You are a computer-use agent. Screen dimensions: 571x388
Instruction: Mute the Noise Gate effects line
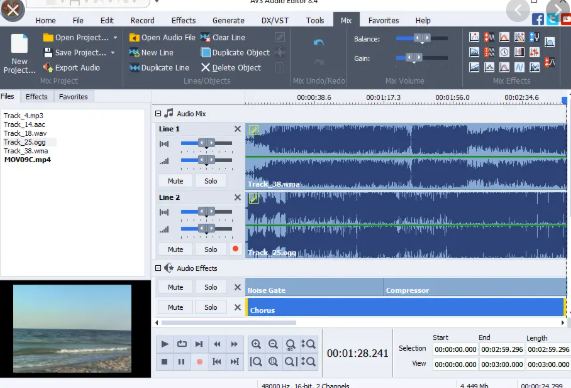[175, 287]
